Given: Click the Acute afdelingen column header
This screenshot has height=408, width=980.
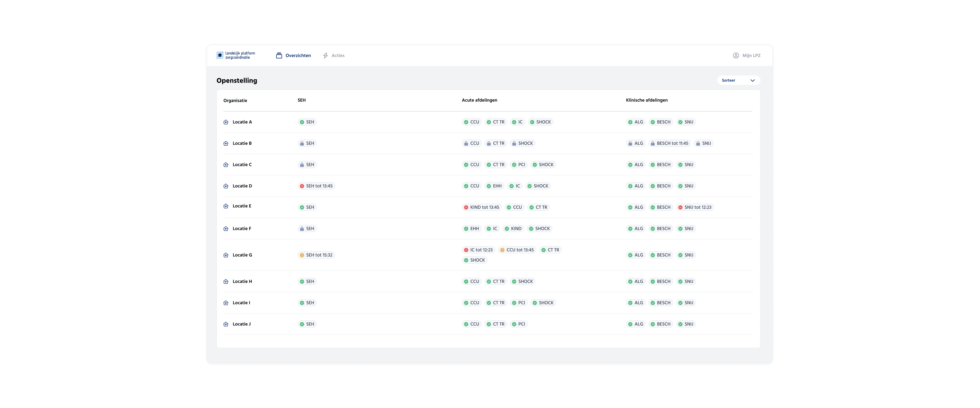Looking at the screenshot, I should (x=479, y=100).
